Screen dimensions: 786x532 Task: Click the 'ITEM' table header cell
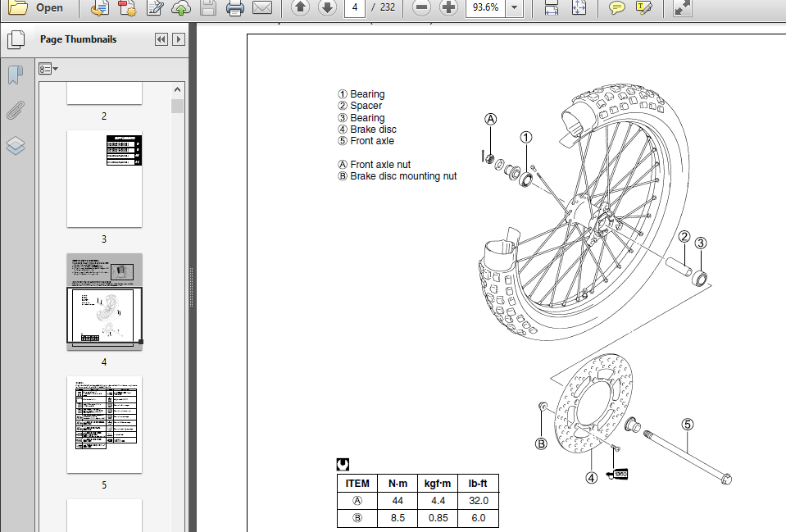coord(357,484)
